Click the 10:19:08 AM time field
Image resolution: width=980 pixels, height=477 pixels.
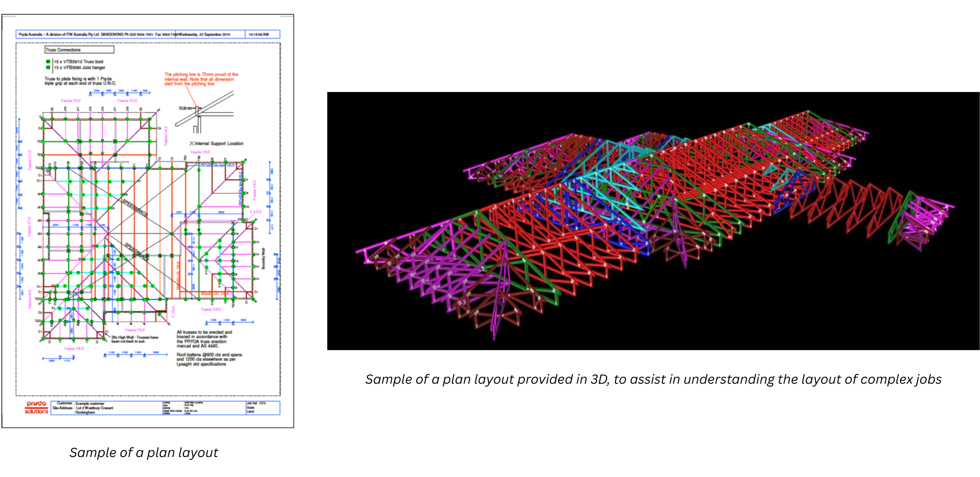point(259,34)
